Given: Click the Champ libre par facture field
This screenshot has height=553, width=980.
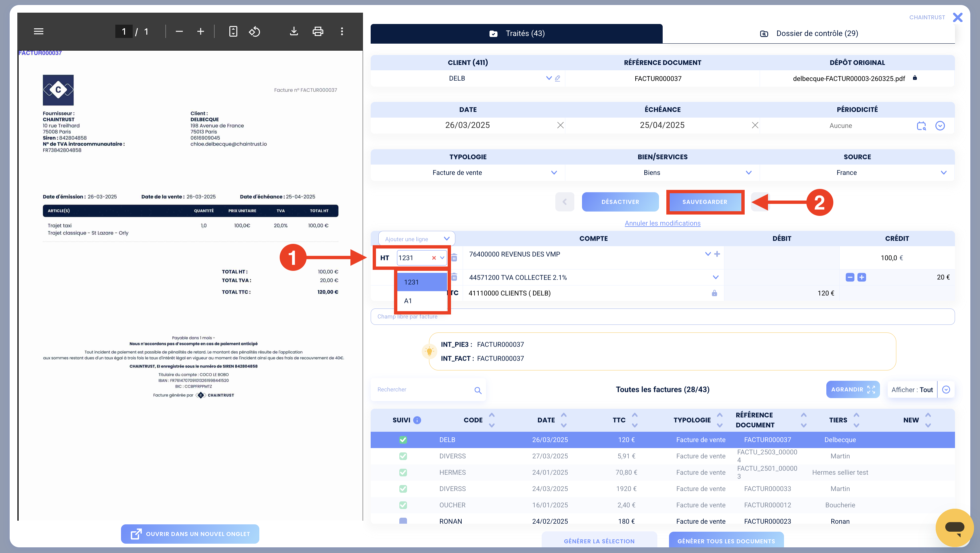Looking at the screenshot, I should pos(662,316).
